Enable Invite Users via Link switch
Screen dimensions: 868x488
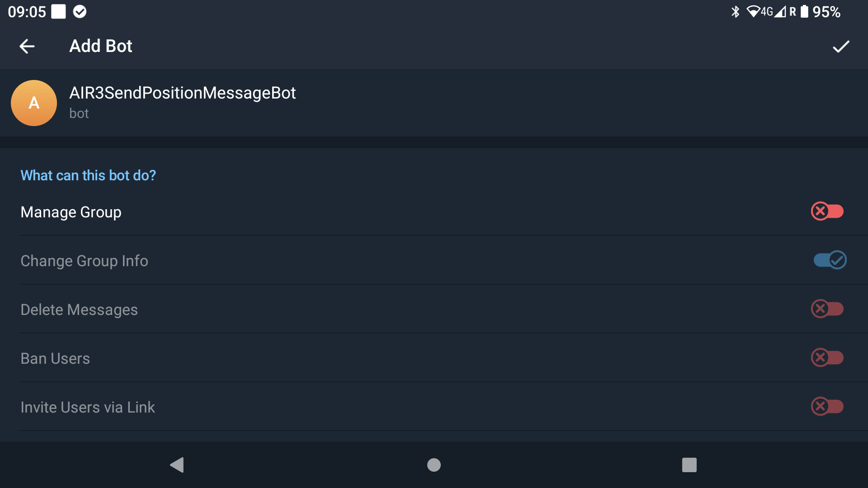click(x=827, y=406)
